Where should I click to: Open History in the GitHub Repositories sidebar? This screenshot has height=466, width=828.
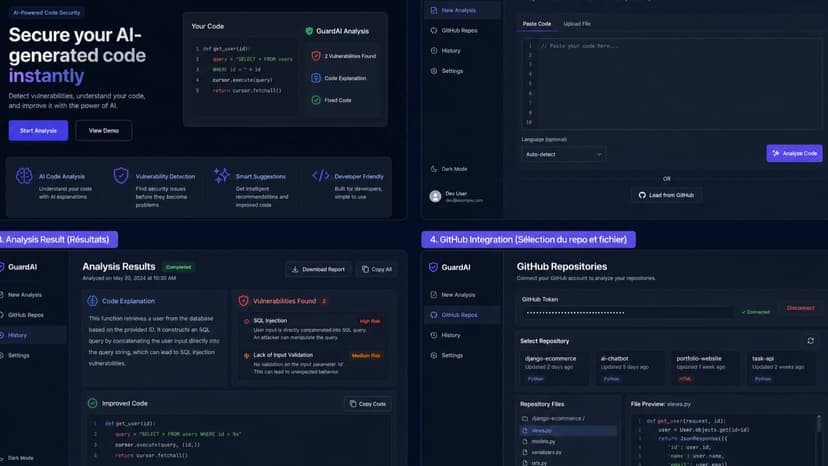tap(462, 335)
